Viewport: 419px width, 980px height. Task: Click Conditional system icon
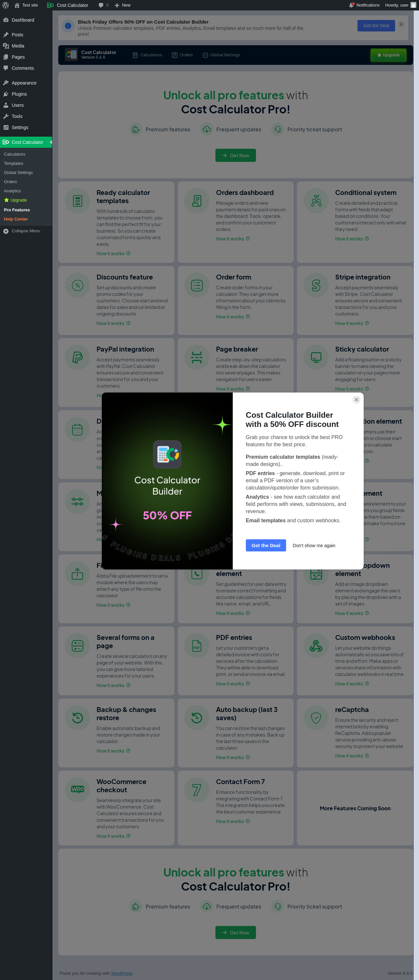(x=316, y=201)
